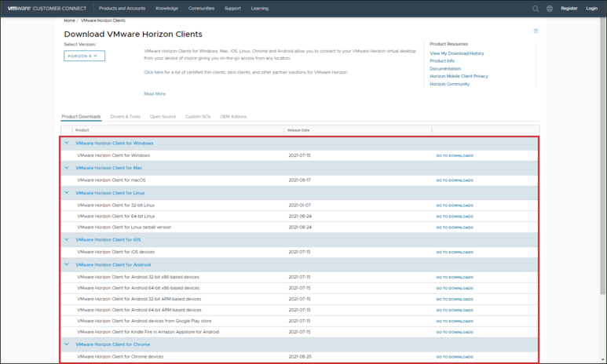Click VMware Horizon Client for Windows heading
Viewport: 607px width, 364px height.
tap(115, 143)
